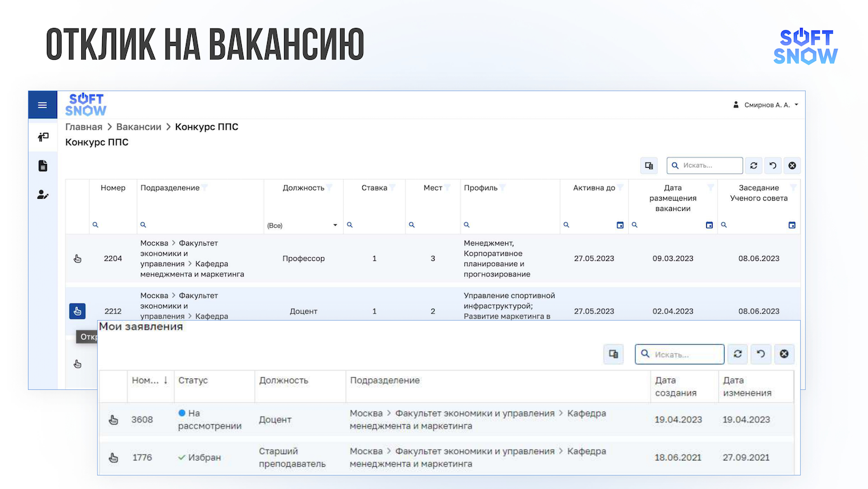The width and height of the screenshot is (868, 489).
Task: Open the Должность column header filter
Action: (329, 188)
